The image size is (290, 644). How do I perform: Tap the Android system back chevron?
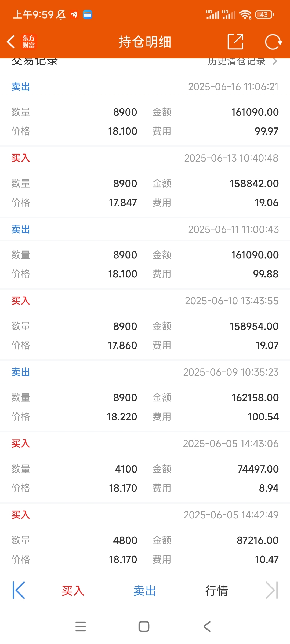click(x=207, y=627)
